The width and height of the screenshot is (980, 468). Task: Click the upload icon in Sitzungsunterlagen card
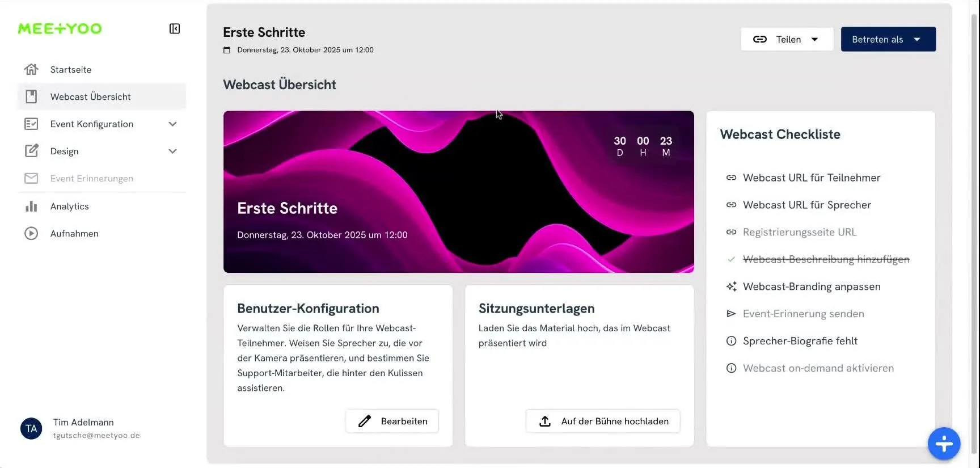pos(545,421)
